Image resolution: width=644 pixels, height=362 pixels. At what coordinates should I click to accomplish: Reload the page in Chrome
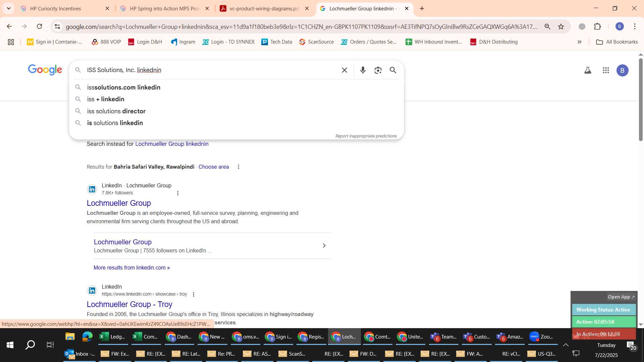pos(40,26)
